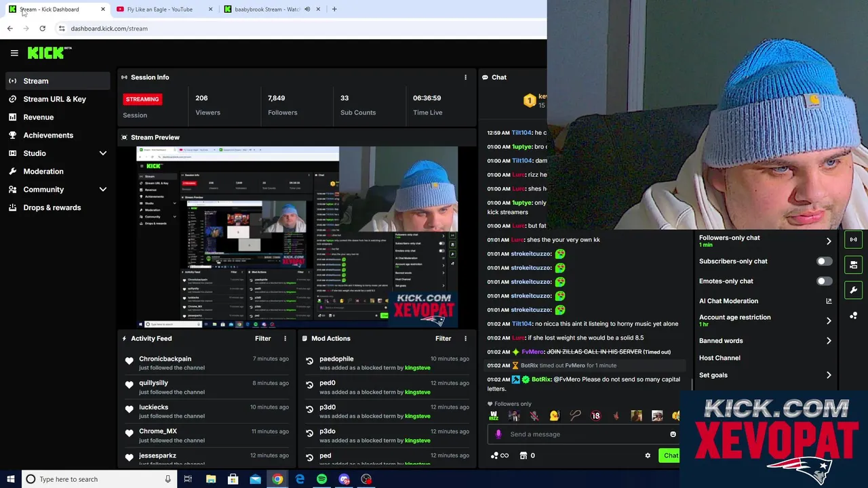Viewport: 868px width, 488px height.
Task: Open Discord from the taskbar
Action: tap(344, 479)
